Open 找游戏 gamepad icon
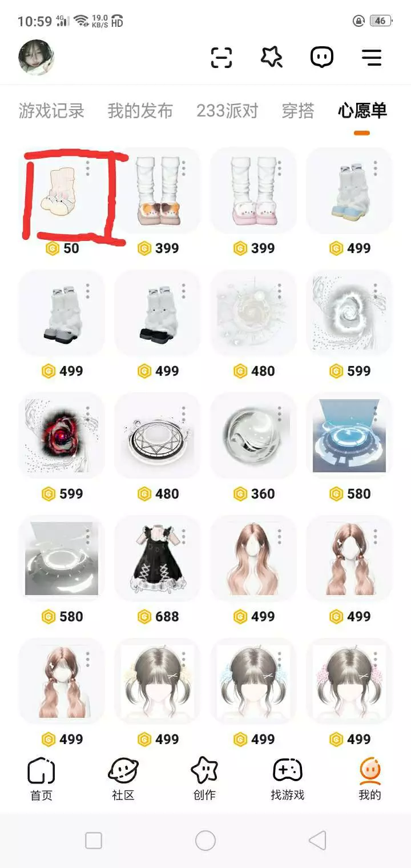This screenshot has height=868, width=411. coord(287,779)
